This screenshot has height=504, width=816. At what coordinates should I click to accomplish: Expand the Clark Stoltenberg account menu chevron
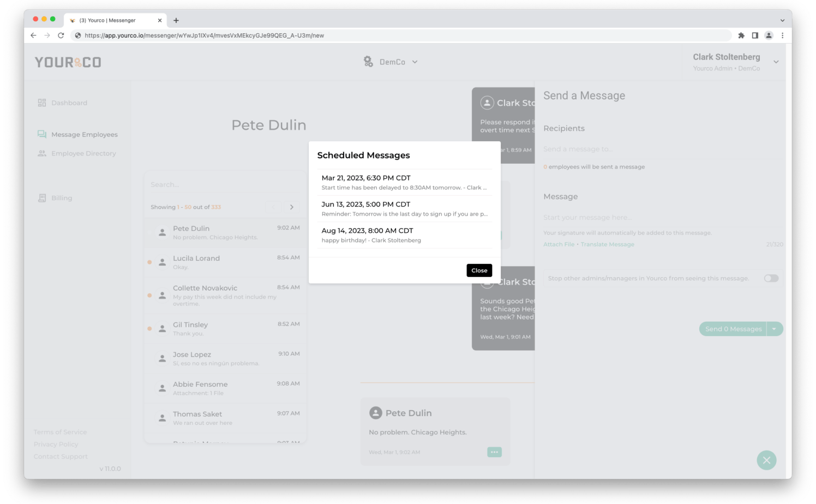776,62
